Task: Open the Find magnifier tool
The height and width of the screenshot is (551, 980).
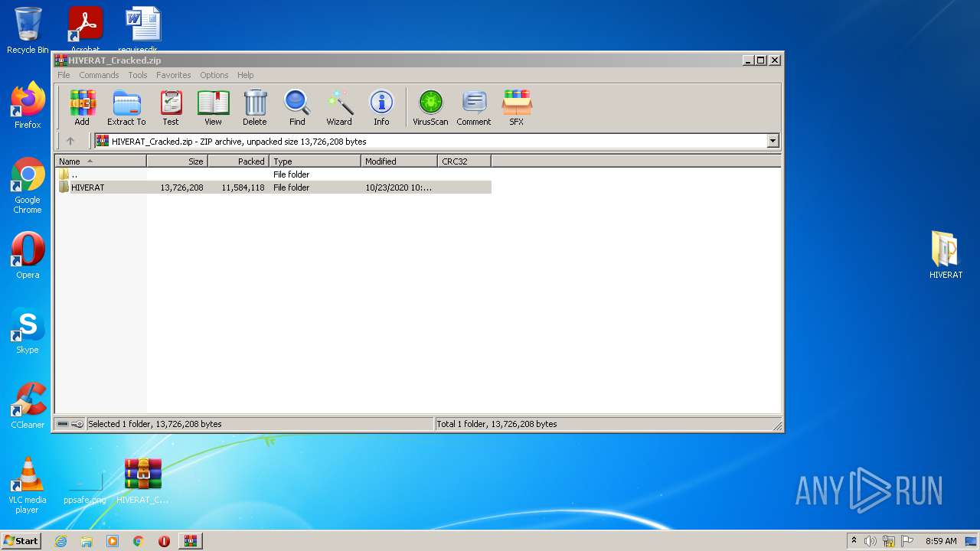Action: [297, 108]
